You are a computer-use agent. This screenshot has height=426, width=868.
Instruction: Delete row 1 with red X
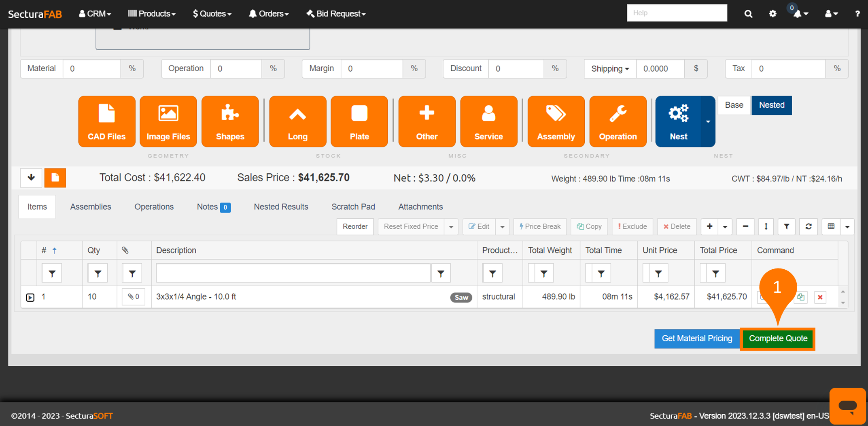coord(820,297)
